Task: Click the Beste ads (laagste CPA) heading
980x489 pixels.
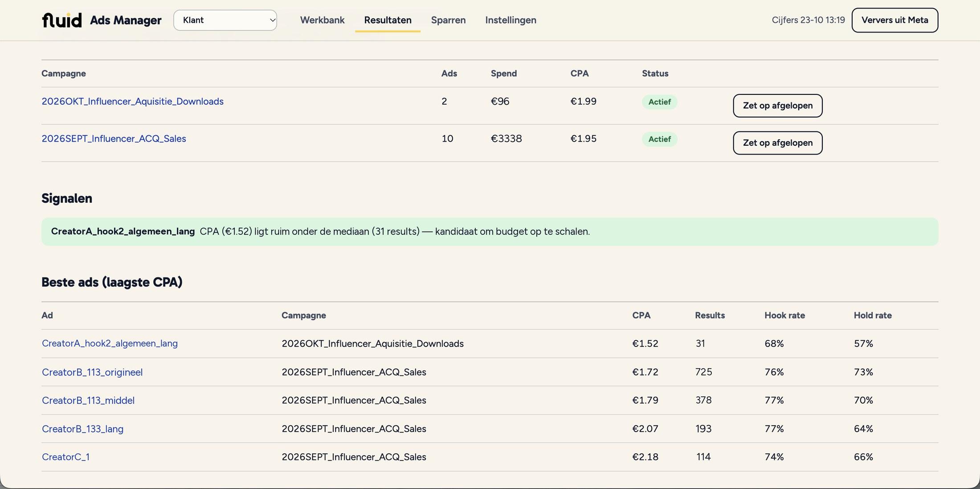Action: (112, 282)
